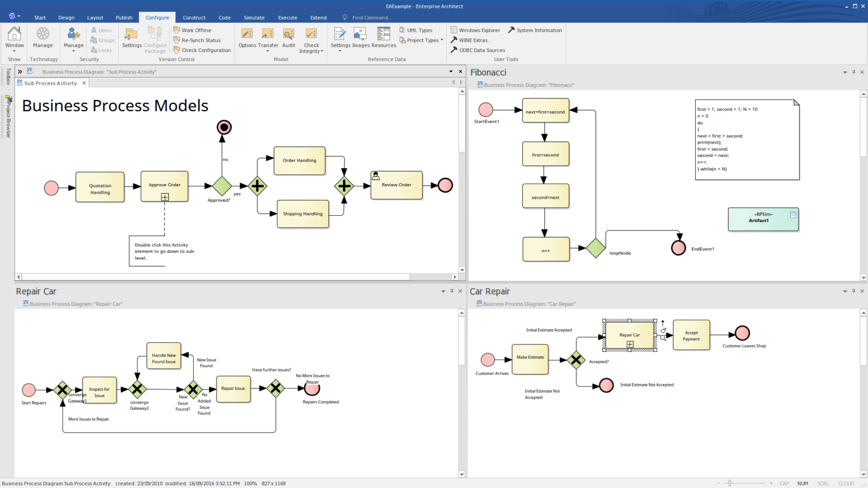
Task: Open the Design ribbon tab
Action: 66,18
